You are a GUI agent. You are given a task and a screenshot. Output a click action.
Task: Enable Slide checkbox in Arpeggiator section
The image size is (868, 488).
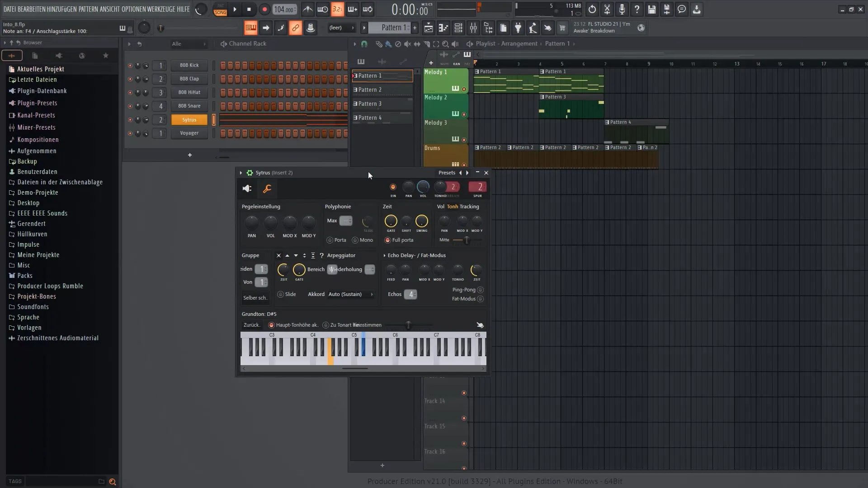tap(280, 294)
